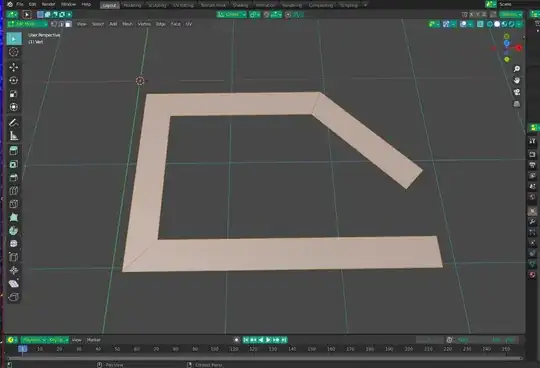Activate the Extrude Region tool

[14, 151]
